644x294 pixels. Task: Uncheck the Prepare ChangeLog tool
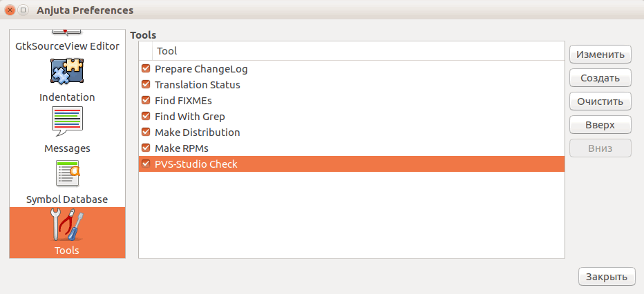coord(146,68)
